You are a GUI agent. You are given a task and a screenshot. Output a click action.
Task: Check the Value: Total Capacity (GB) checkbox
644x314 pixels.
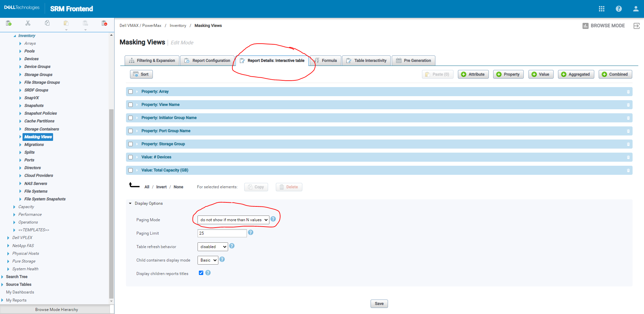[130, 170]
